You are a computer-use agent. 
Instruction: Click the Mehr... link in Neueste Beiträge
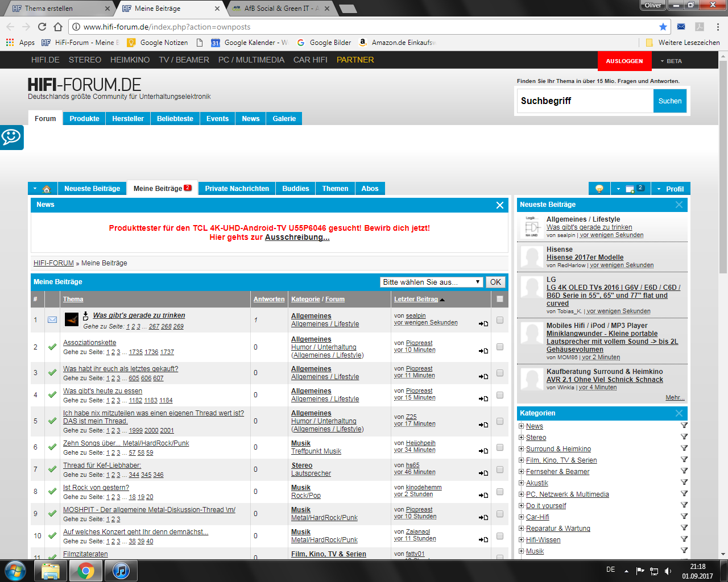coord(675,397)
